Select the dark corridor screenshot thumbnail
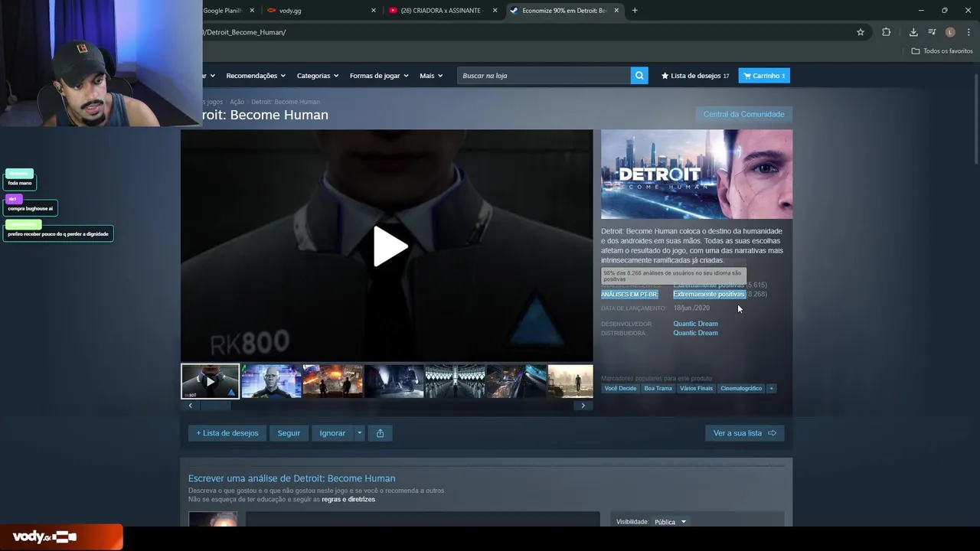 click(394, 381)
